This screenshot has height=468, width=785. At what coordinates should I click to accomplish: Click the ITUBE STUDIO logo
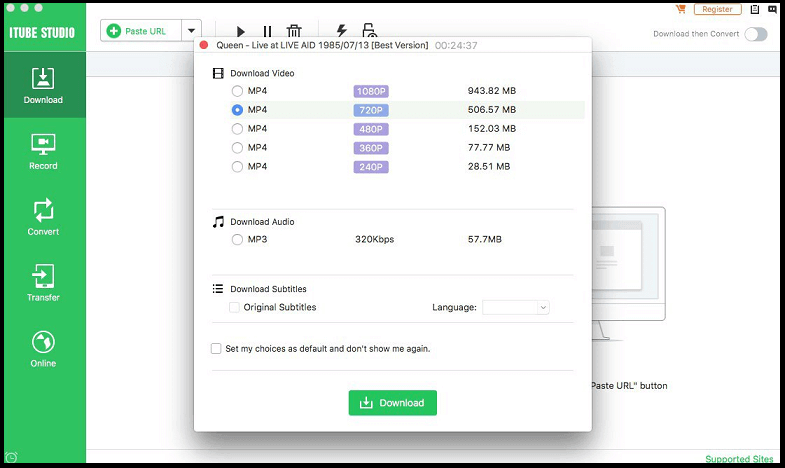point(42,33)
